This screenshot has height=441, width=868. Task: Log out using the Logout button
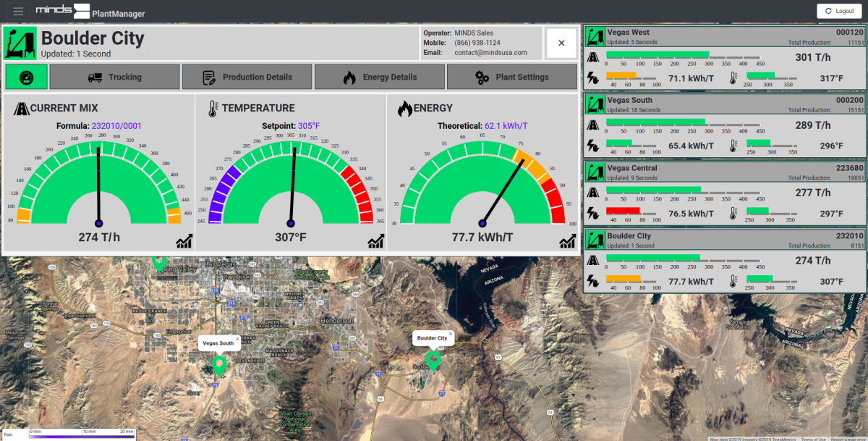(x=839, y=11)
